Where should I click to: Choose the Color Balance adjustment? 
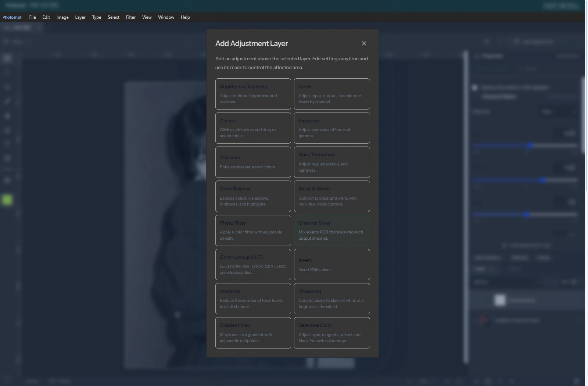(253, 196)
